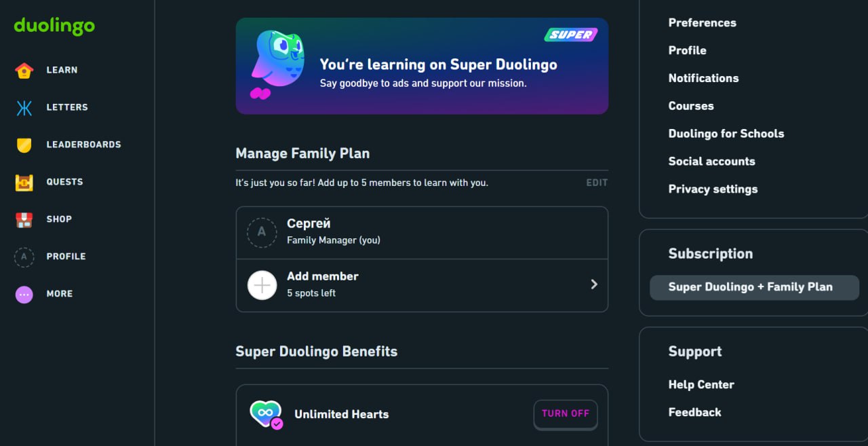Screen dimensions: 868x446
Task: Open the Profile avatar icon in sidebar
Action: 24,257
